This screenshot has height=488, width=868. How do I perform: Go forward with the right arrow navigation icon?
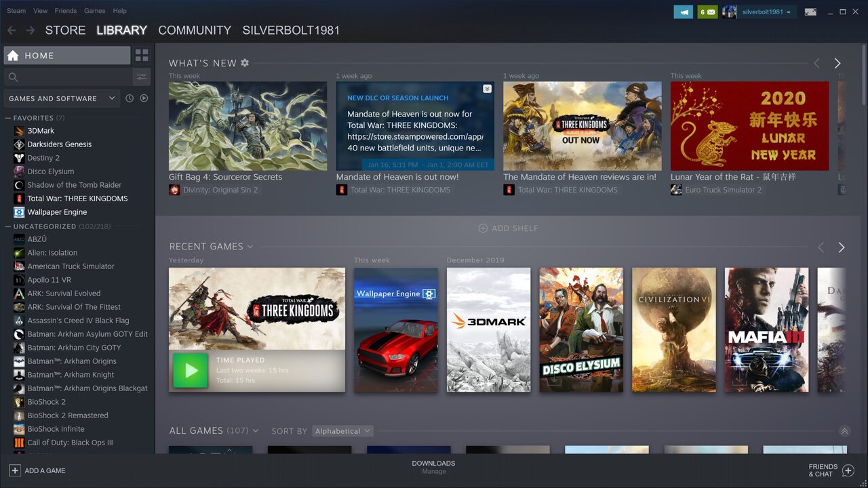point(30,30)
